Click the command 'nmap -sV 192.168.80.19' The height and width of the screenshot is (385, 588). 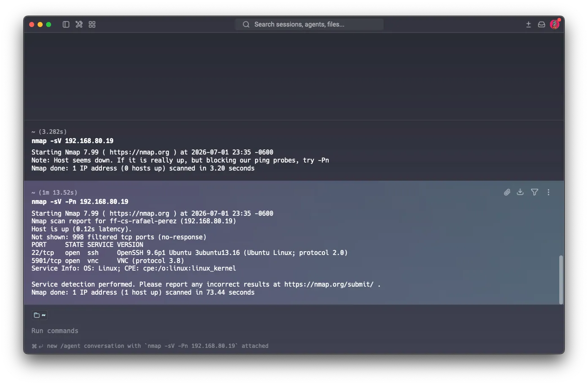(73, 141)
